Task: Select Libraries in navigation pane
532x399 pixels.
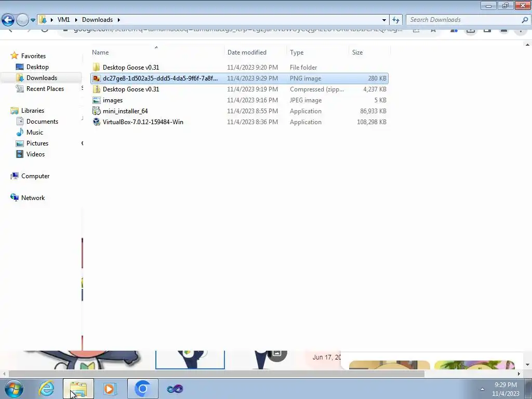Action: tap(33, 111)
